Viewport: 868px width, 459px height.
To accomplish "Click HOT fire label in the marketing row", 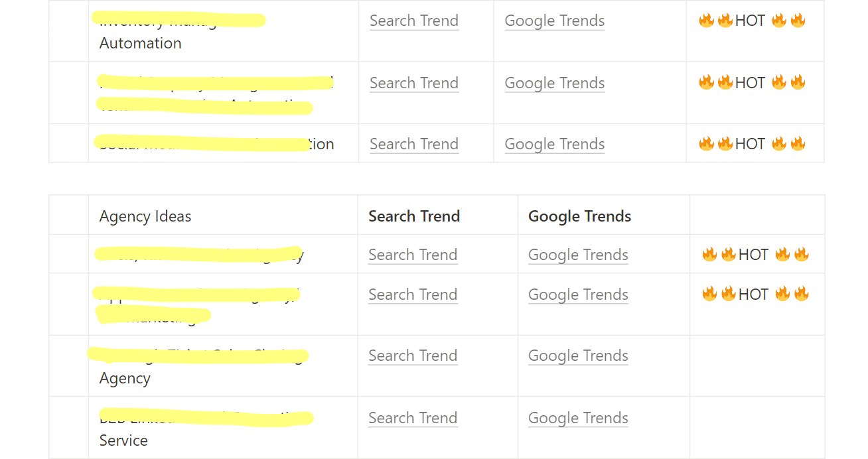I will pos(755,295).
